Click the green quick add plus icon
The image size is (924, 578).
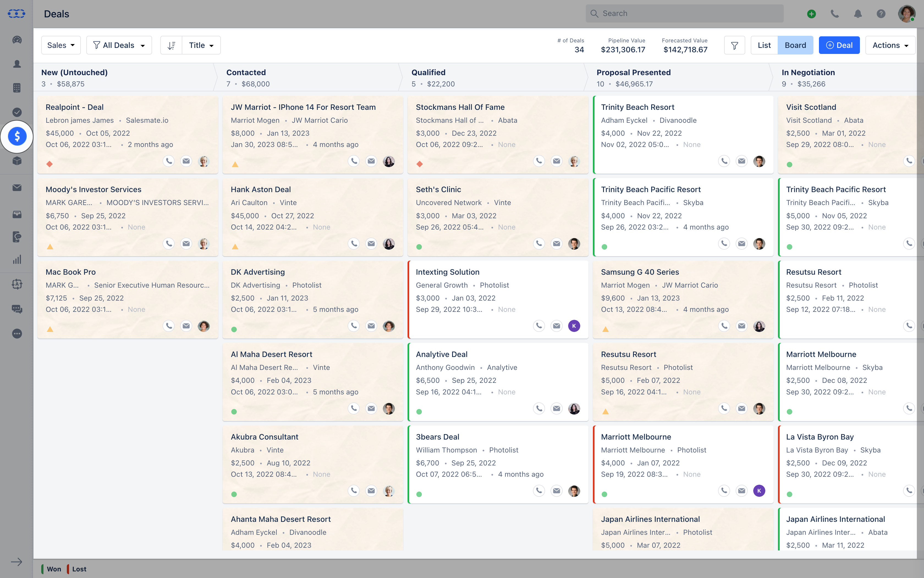coord(811,14)
